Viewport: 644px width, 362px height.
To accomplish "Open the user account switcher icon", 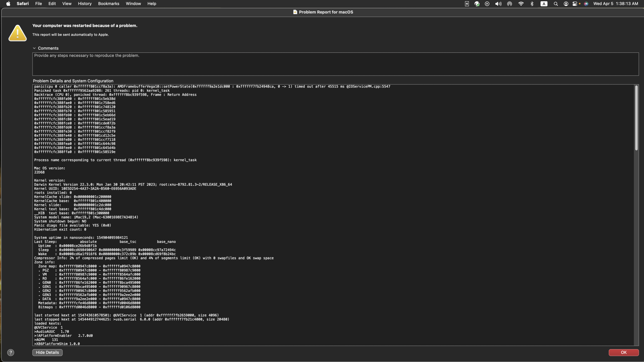I will click(x=566, y=4).
